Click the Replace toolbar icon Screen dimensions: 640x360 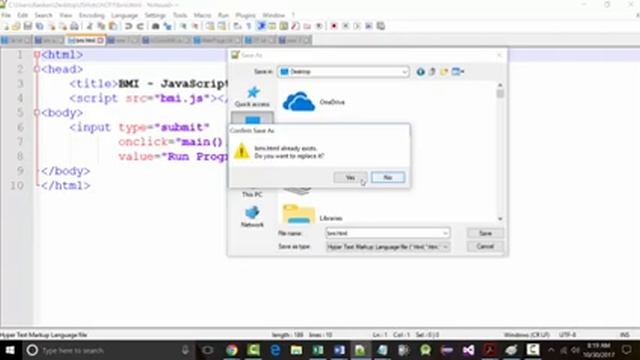point(167,26)
